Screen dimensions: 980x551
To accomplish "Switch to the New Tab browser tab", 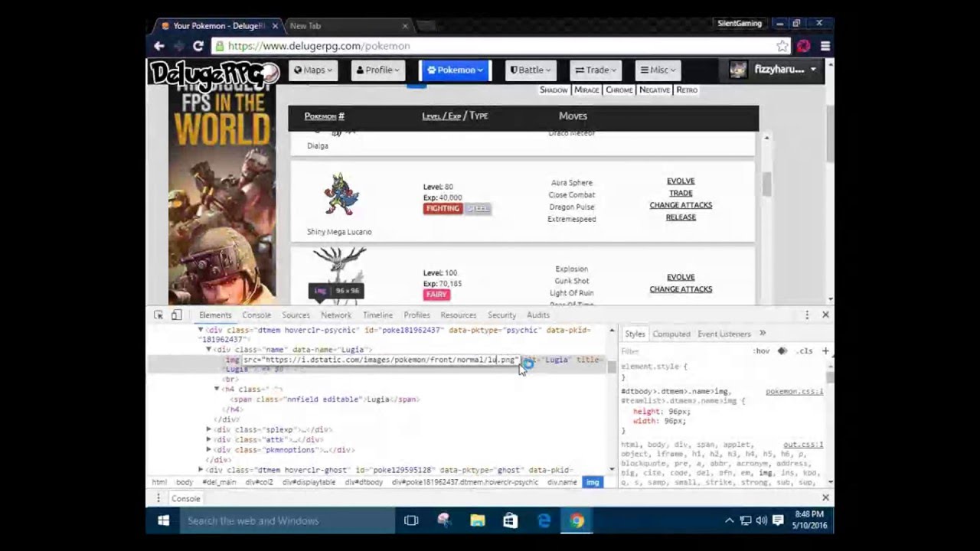I will pos(348,26).
